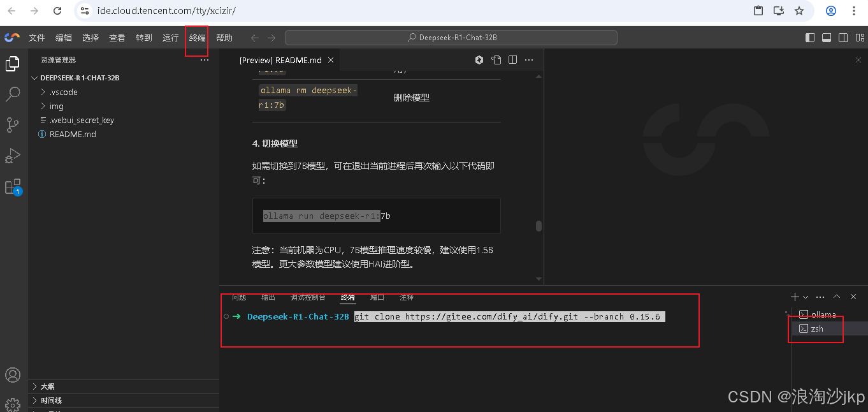Image resolution: width=868 pixels, height=412 pixels.
Task: Open the .webui_secret_key file
Action: (x=124, y=120)
